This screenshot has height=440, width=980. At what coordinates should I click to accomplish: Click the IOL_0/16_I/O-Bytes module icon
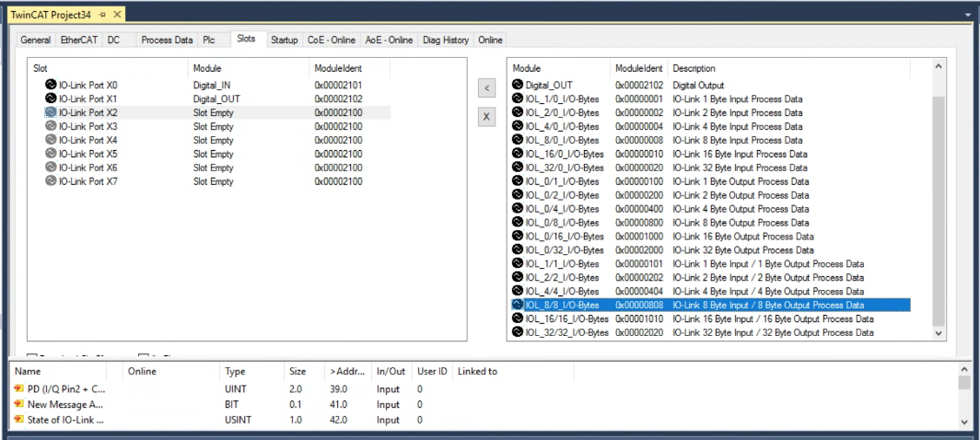518,237
